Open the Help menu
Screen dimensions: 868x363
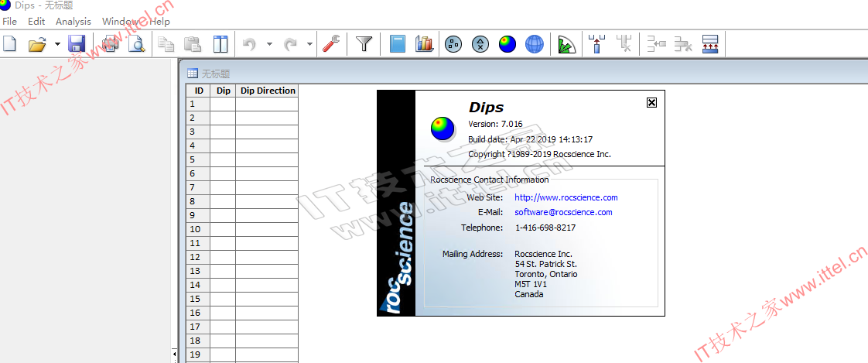pyautogui.click(x=160, y=21)
